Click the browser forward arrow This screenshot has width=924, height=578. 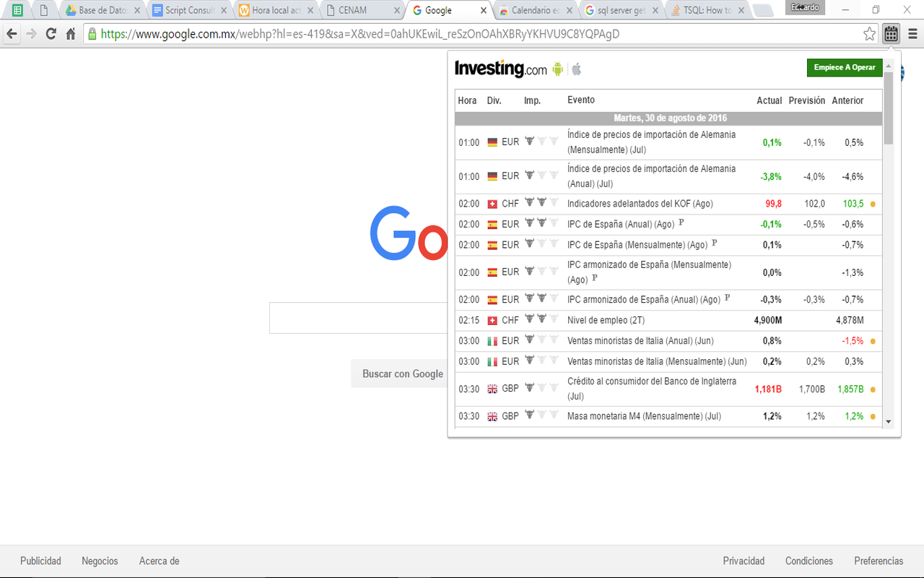point(31,34)
